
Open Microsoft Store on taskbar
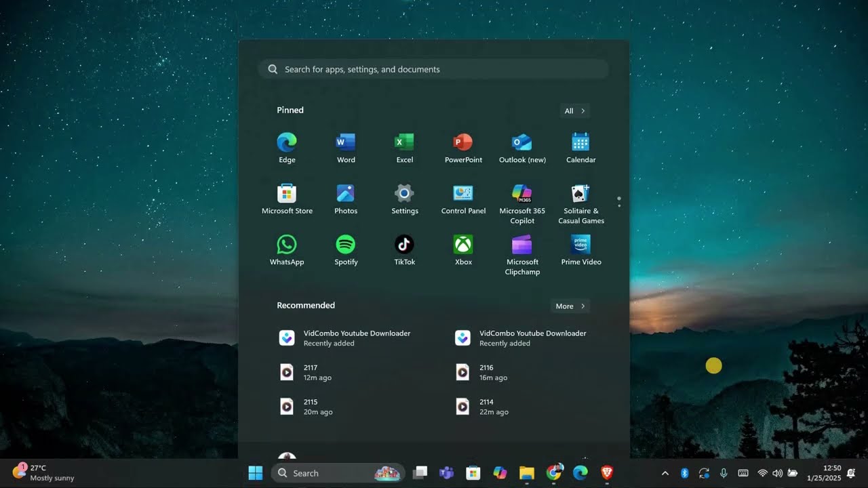[x=473, y=473]
